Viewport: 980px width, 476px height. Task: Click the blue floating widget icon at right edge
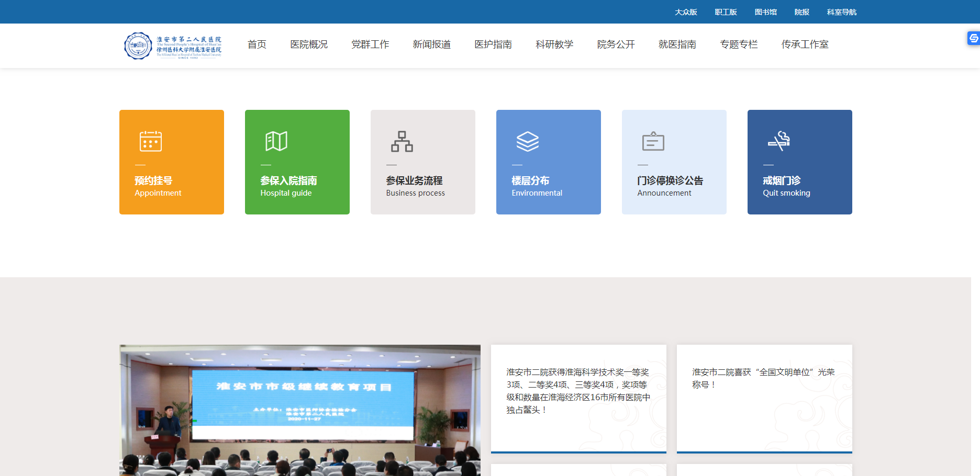point(973,38)
